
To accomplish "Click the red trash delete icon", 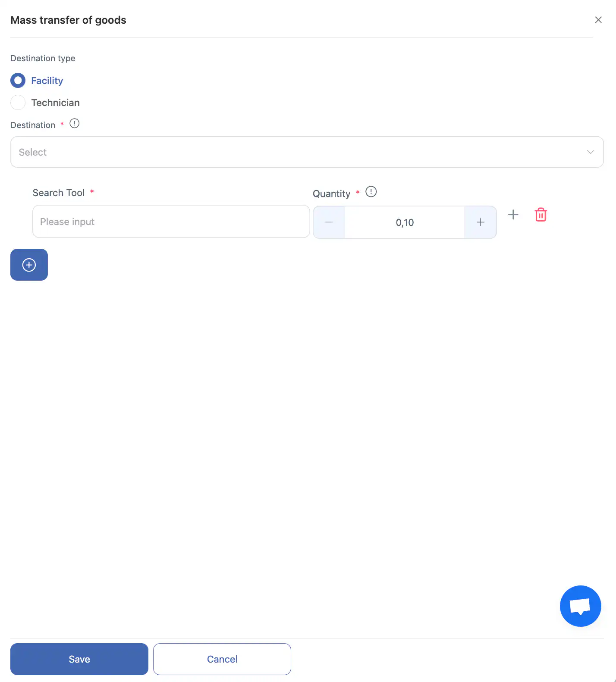I will tap(541, 215).
